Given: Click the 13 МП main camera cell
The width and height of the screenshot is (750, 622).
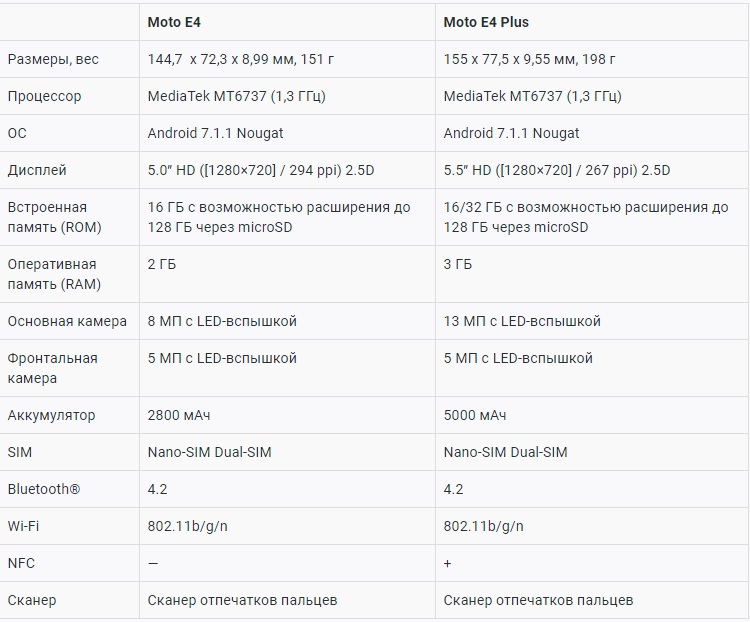Looking at the screenshot, I should 522,321.
